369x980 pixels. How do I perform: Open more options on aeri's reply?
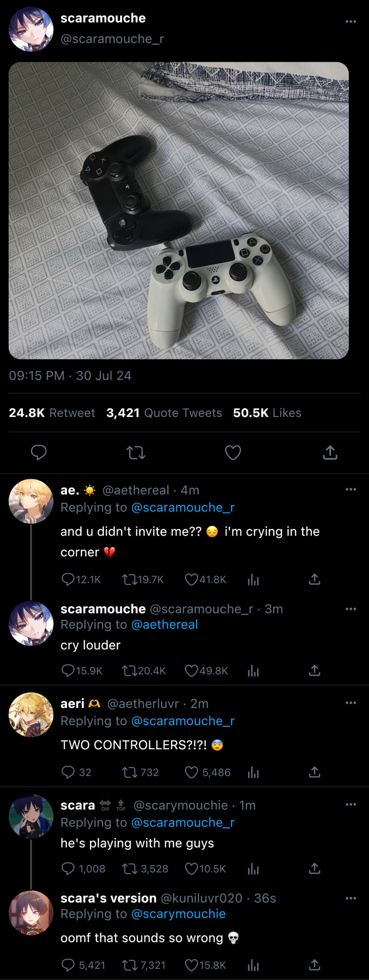pyautogui.click(x=351, y=703)
